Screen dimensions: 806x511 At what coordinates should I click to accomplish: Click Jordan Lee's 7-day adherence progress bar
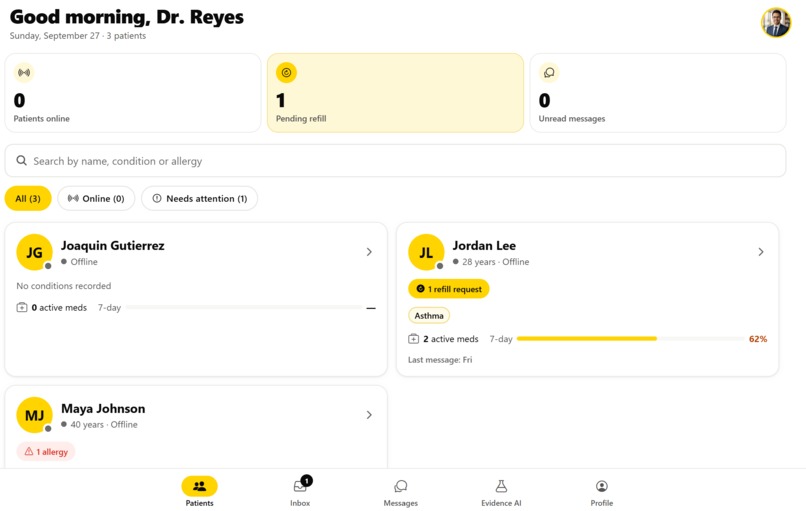point(630,339)
